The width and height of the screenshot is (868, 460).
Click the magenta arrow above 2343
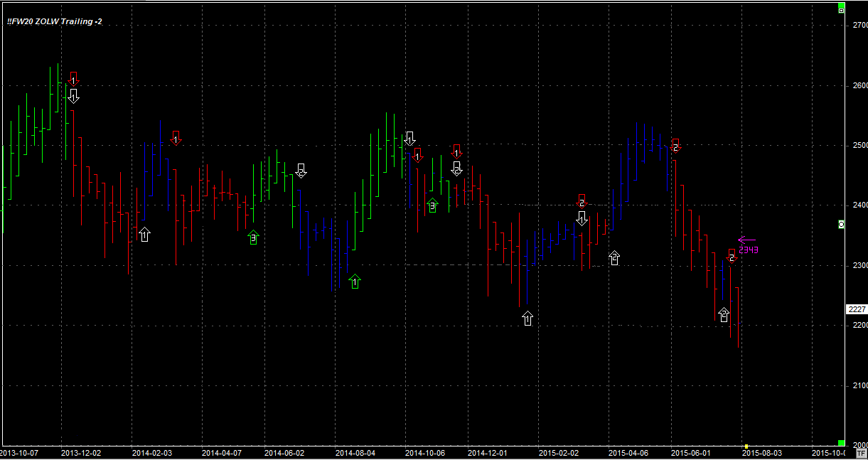point(746,240)
